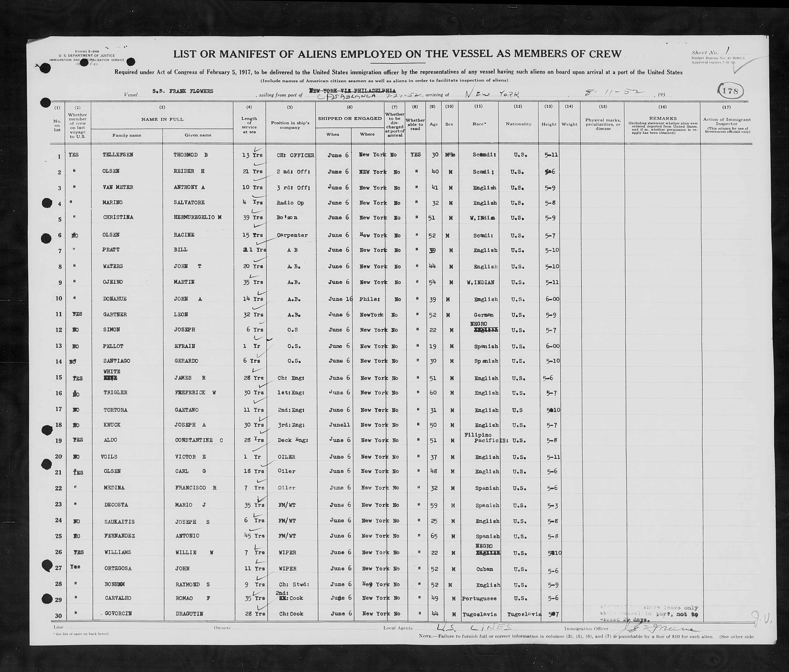789x672 pixels.
Task: Click the family name GOVORCIN
Action: tap(118, 614)
